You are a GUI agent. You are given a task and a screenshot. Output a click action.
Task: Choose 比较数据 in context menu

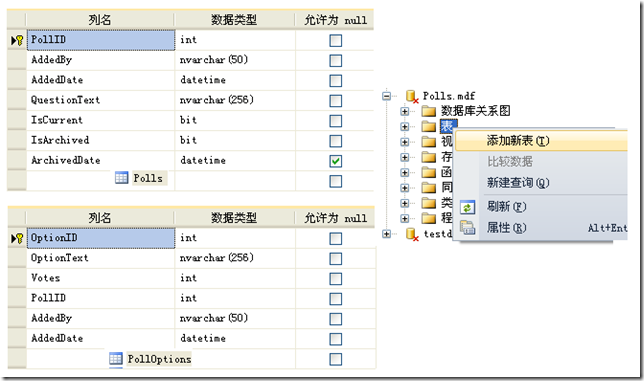[x=541, y=161]
